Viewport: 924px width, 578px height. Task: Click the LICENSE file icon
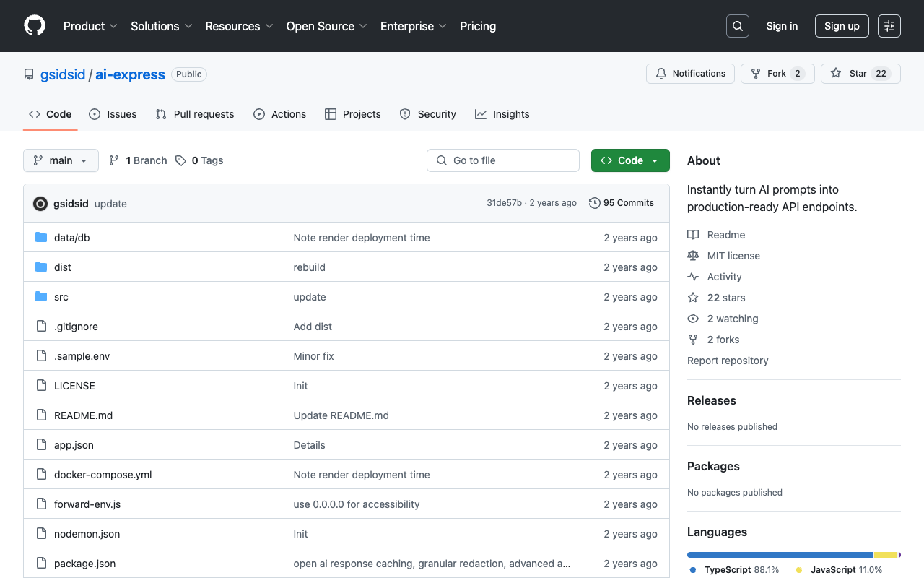pos(41,386)
